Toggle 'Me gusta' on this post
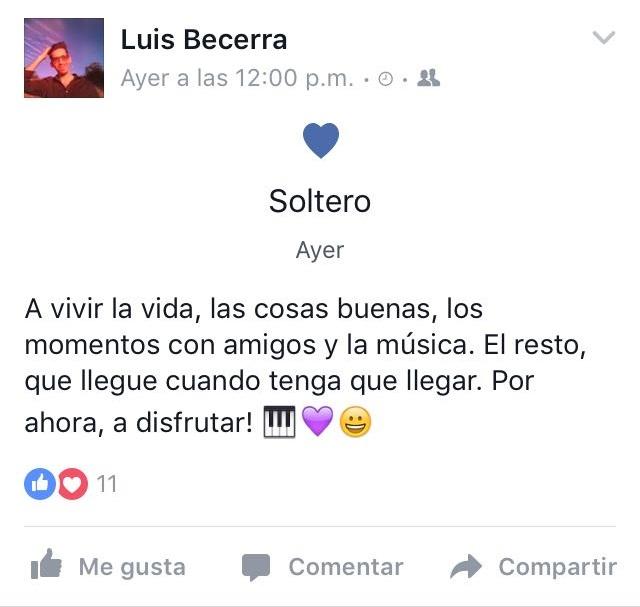 pos(108,566)
